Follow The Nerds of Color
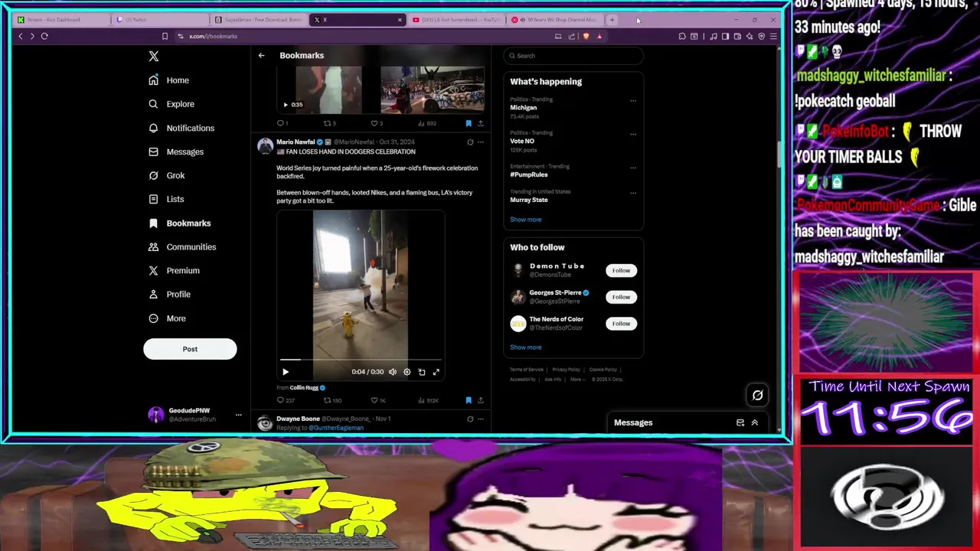980x551 pixels. [x=621, y=324]
